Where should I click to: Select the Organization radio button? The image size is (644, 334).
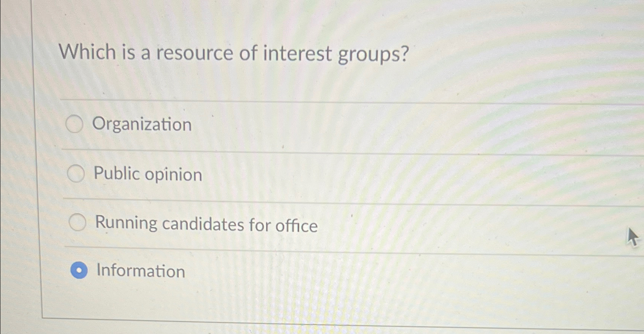(x=74, y=124)
